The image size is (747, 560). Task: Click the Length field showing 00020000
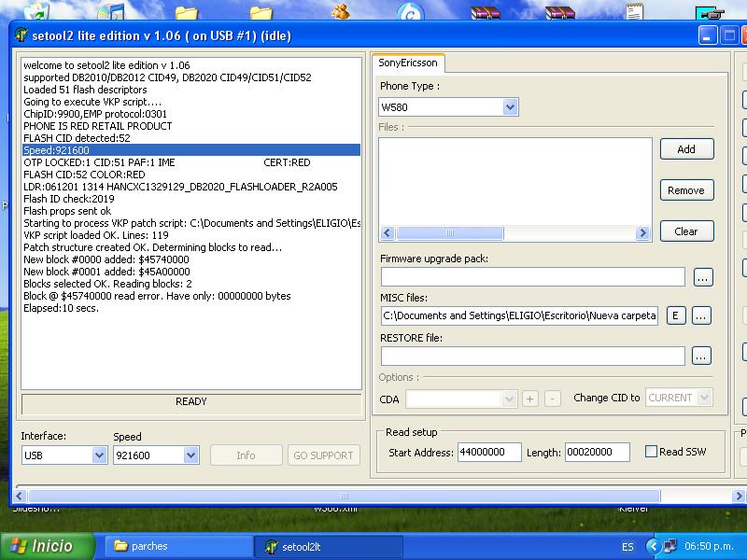[598, 452]
